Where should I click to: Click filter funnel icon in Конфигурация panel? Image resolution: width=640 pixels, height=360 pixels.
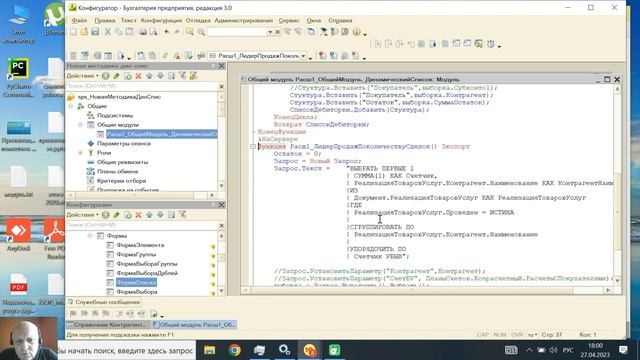pos(182,215)
